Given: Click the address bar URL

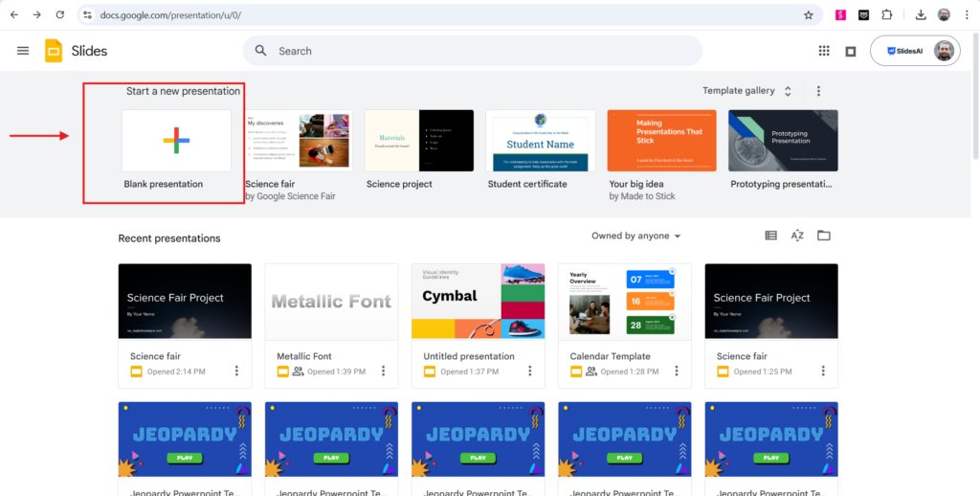Looking at the screenshot, I should point(170,15).
